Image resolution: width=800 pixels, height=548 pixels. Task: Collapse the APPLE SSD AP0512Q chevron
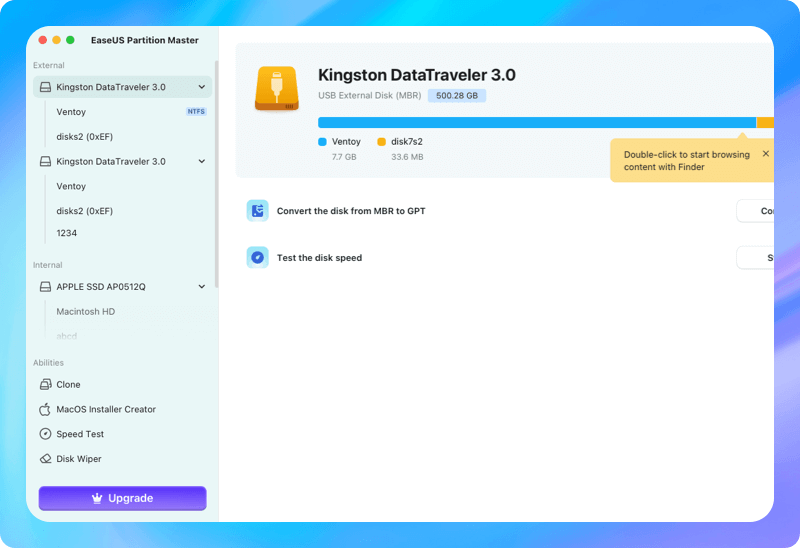coord(202,287)
